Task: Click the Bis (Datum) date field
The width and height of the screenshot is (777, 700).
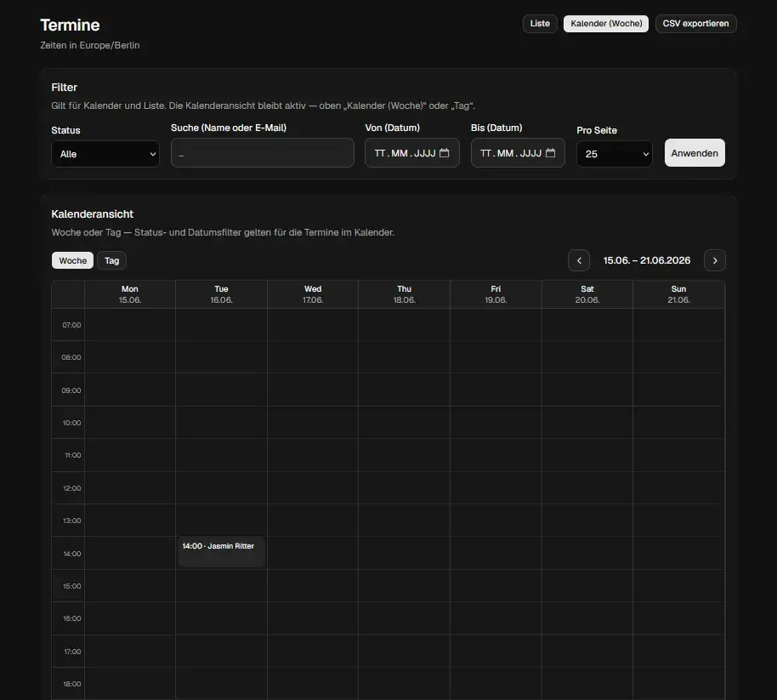Action: pos(518,153)
